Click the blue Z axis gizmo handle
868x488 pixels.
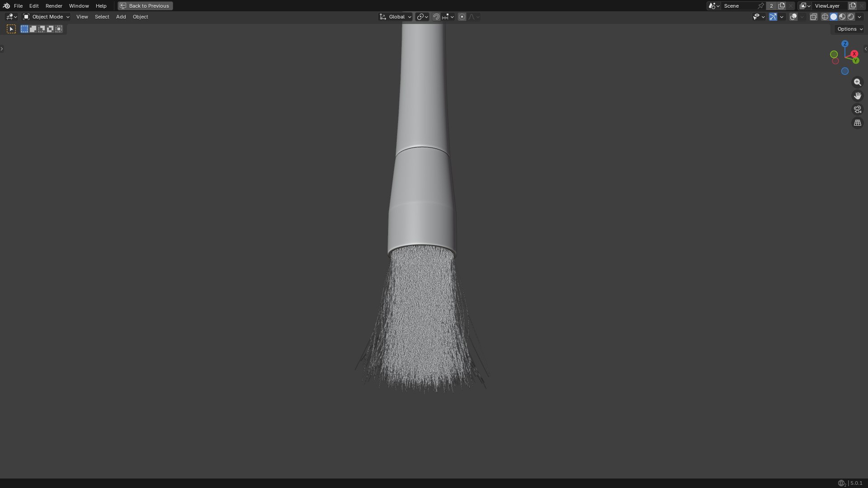point(845,44)
